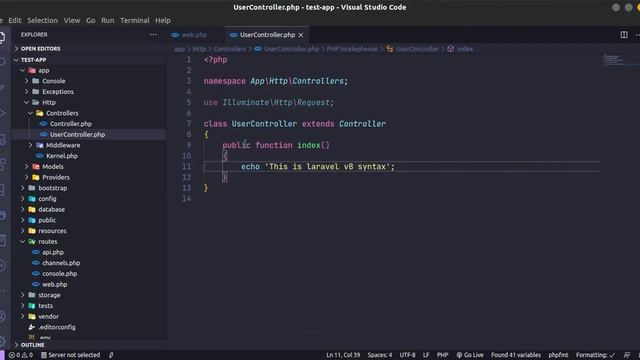Expand the Providers folder
The width and height of the screenshot is (640, 360).
89,177
